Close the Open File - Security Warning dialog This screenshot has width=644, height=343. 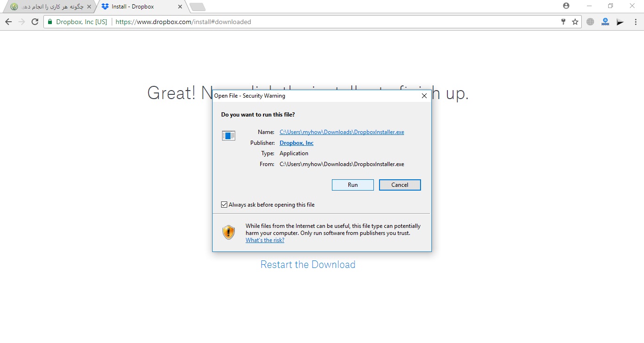pos(424,96)
